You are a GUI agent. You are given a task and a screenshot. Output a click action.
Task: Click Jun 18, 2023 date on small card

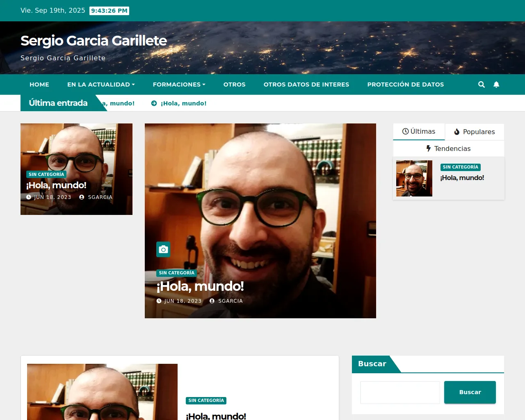[52, 197]
